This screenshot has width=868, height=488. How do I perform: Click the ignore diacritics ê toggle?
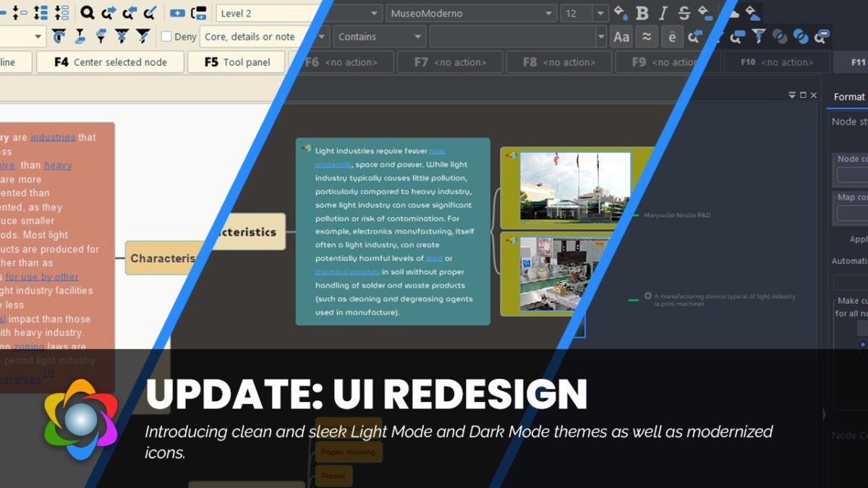pos(673,37)
